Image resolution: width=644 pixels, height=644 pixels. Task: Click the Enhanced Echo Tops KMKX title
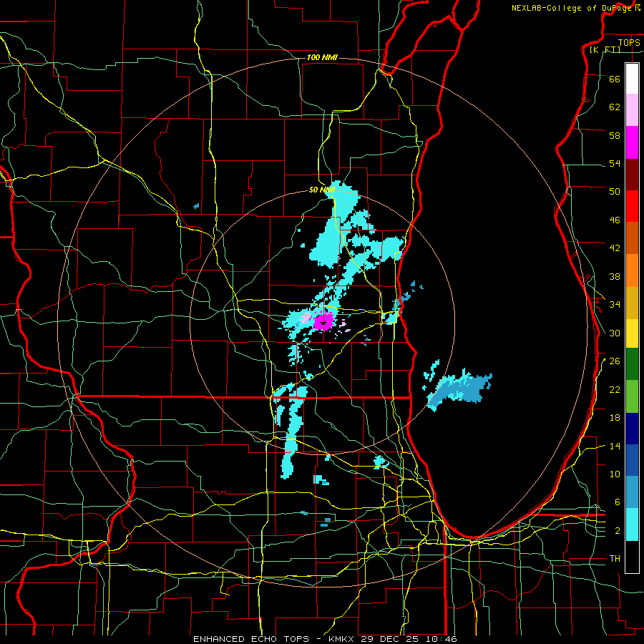click(325, 639)
